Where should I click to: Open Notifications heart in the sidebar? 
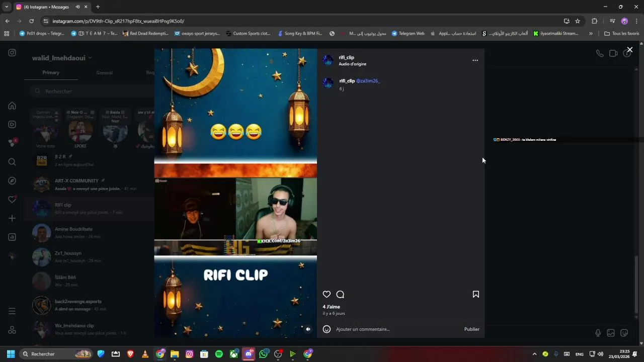coord(12,200)
